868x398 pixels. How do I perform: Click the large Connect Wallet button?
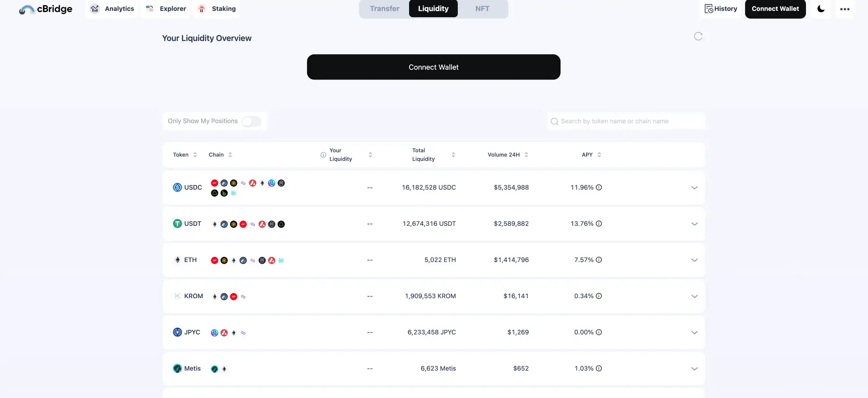click(434, 67)
